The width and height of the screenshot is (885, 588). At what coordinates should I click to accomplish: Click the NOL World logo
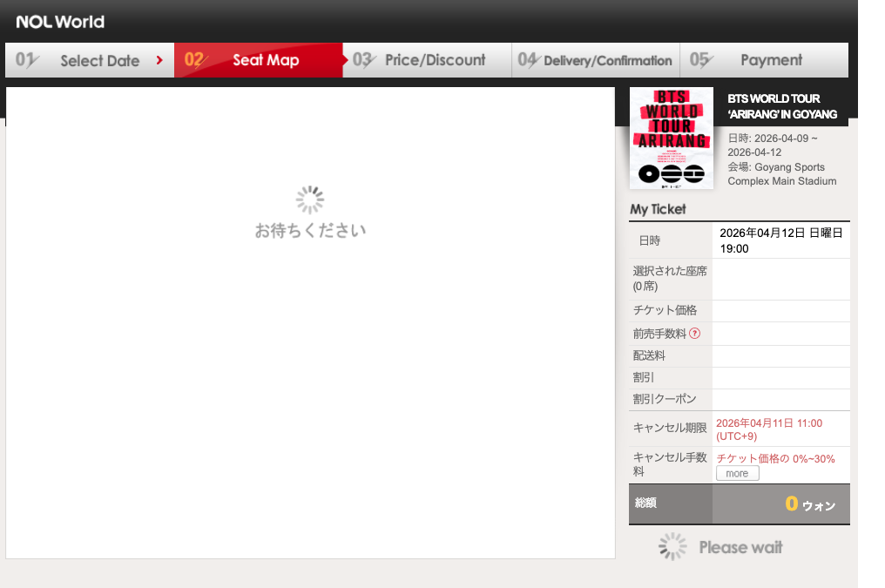(60, 21)
